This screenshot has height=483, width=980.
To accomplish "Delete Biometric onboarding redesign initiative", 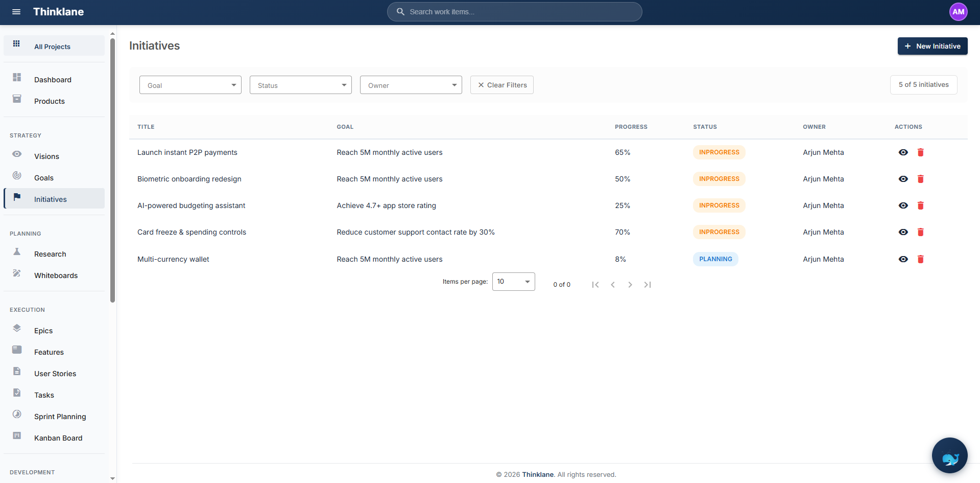I will 920,179.
